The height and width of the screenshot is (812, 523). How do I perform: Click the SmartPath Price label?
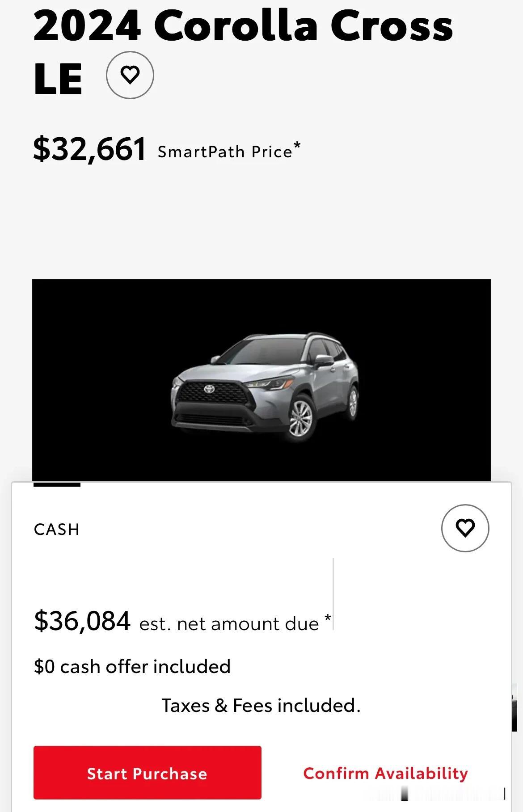[x=225, y=152]
